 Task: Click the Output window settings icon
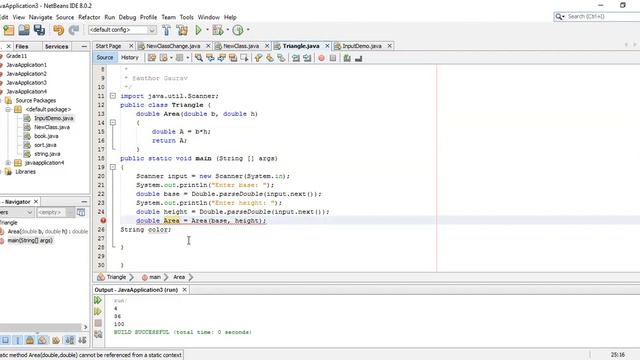[98, 334]
